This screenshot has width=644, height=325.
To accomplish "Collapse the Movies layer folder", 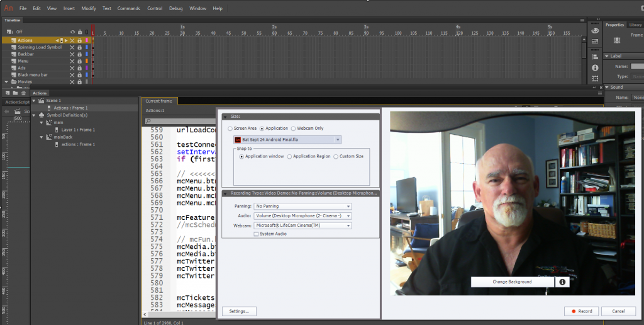I will point(6,81).
